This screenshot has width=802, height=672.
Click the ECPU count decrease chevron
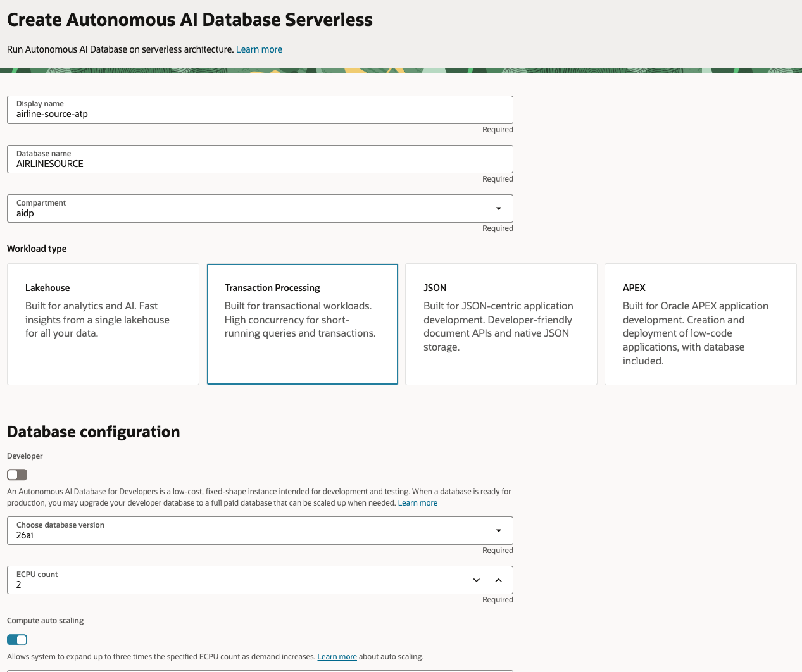[477, 580]
